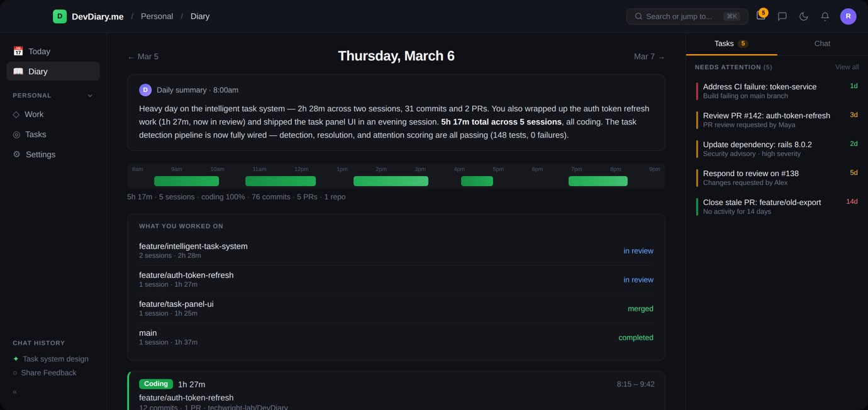Open the Tasks target icon in sidebar
The image size is (868, 410).
point(18,134)
